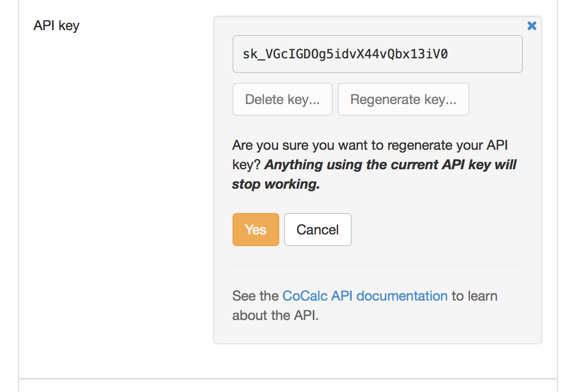The height and width of the screenshot is (392, 575).
Task: Click the bold "stop working." text
Action: coord(276,184)
